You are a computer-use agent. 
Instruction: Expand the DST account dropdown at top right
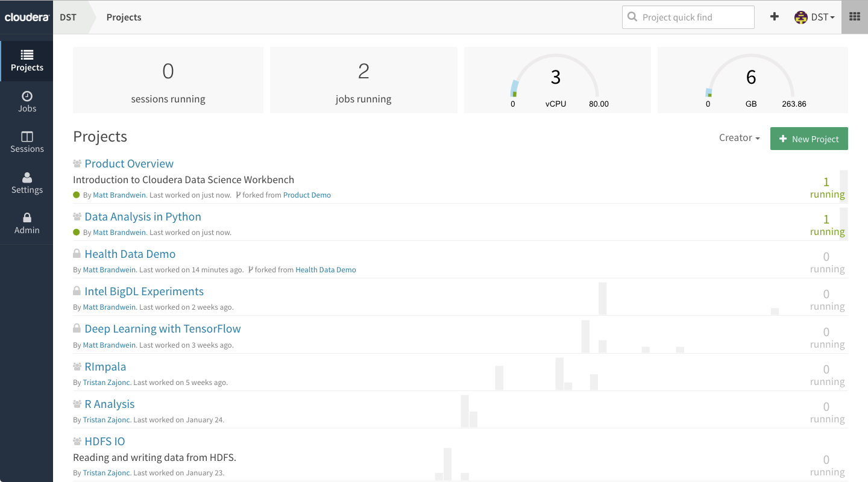pos(815,17)
